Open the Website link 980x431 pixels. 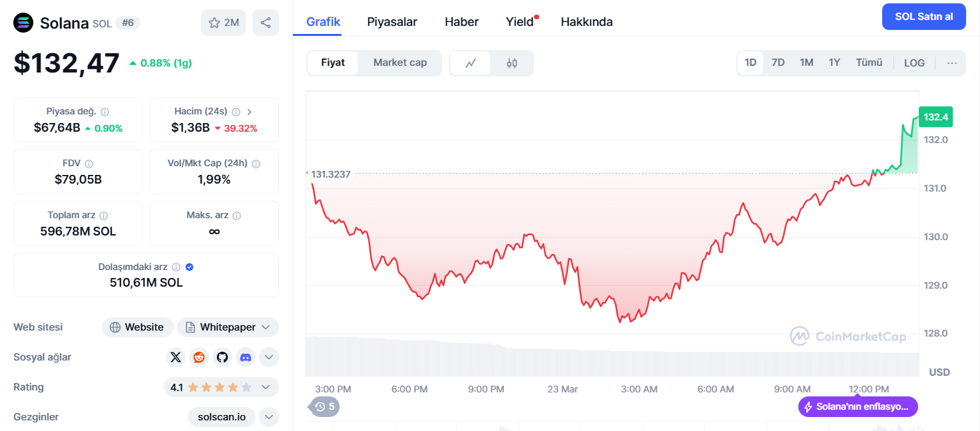pos(138,327)
